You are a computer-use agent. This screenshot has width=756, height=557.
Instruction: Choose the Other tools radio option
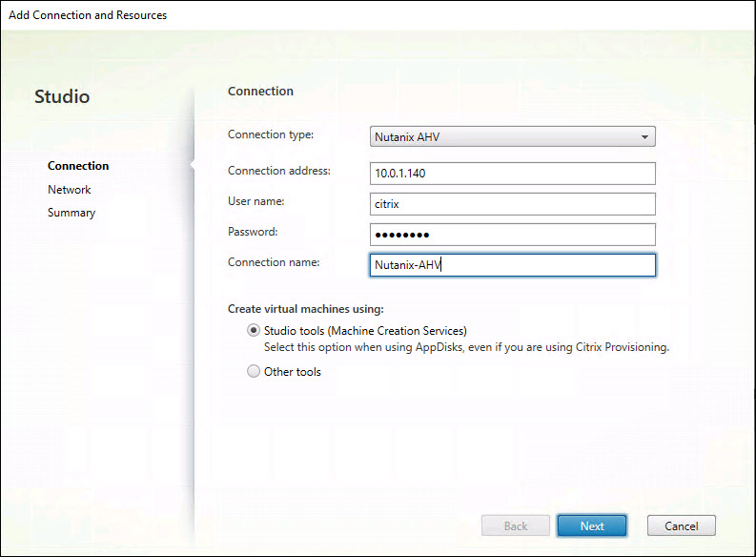(254, 372)
